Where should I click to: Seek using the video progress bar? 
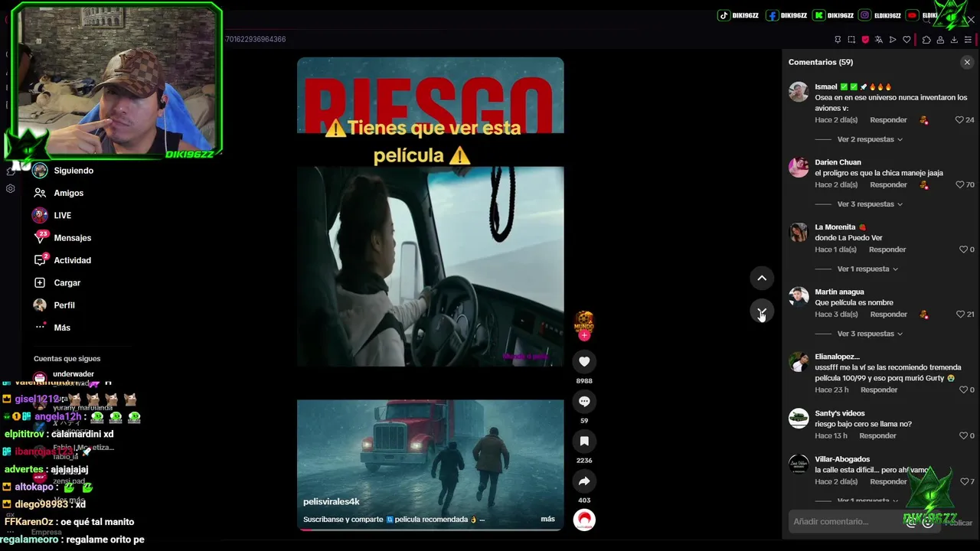tap(430, 530)
